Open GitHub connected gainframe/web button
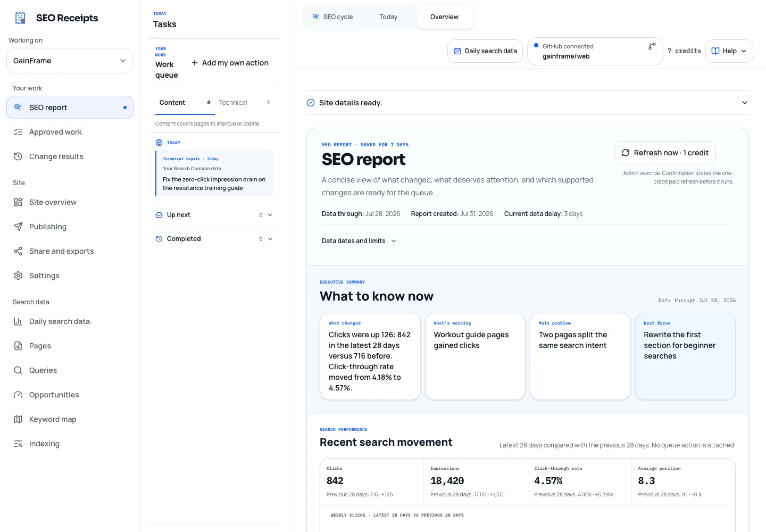 (595, 51)
